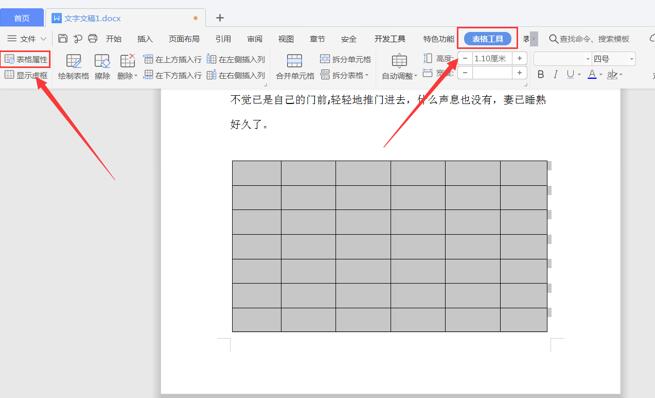This screenshot has width=655, height=398.
Task: Open the 自动调整 auto-fit dropdown
Action: pyautogui.click(x=399, y=67)
